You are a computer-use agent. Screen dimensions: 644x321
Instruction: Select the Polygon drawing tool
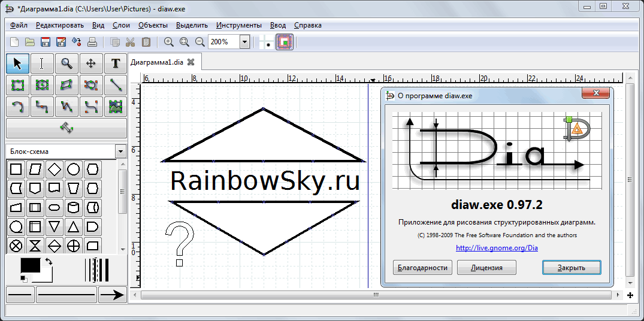point(66,85)
